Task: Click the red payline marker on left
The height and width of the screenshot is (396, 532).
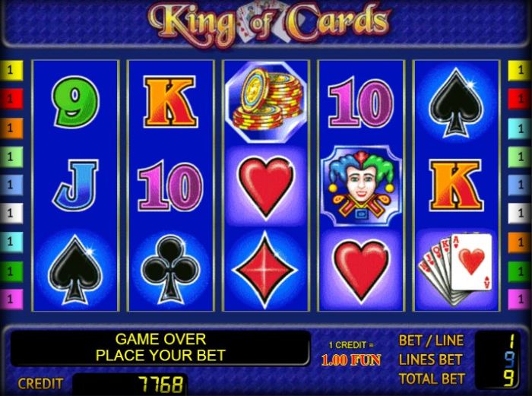Action: pos(11,99)
